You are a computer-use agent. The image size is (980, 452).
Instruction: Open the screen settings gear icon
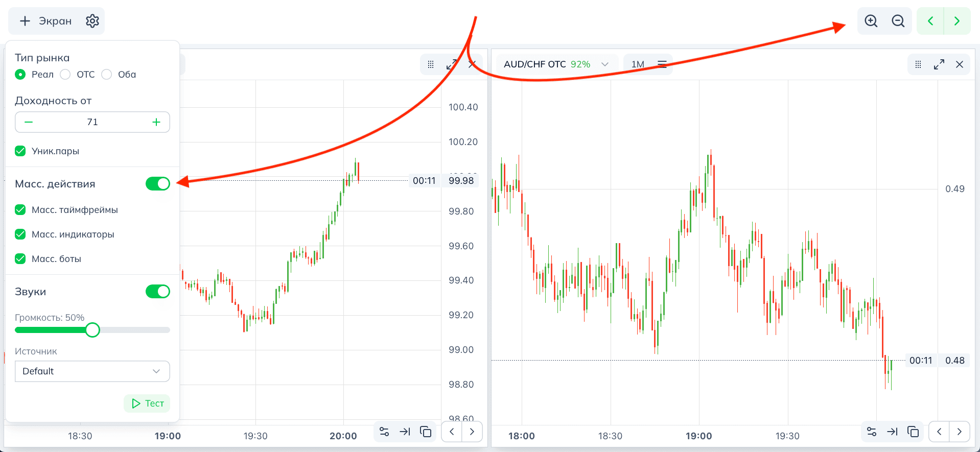click(x=92, y=21)
